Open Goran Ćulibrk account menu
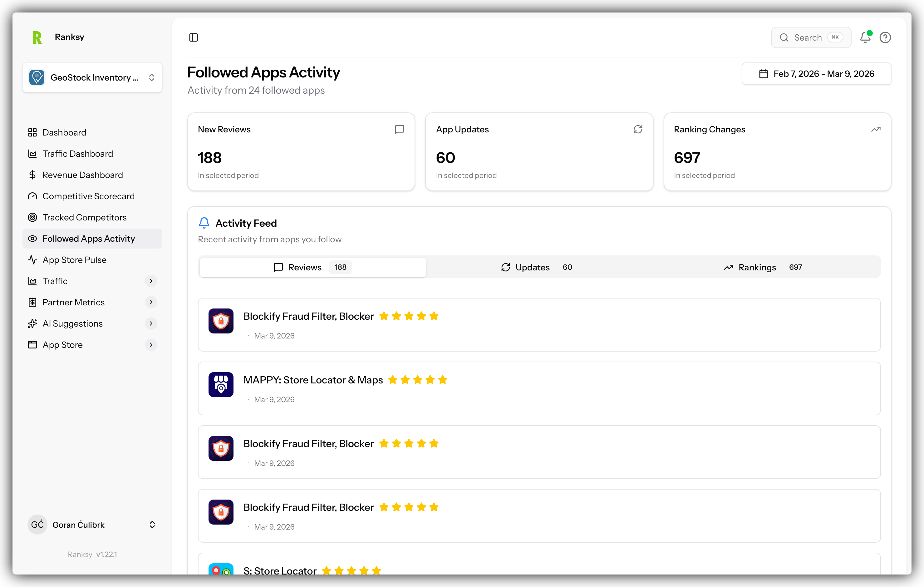Viewport: 924px width, 587px height. click(x=92, y=525)
